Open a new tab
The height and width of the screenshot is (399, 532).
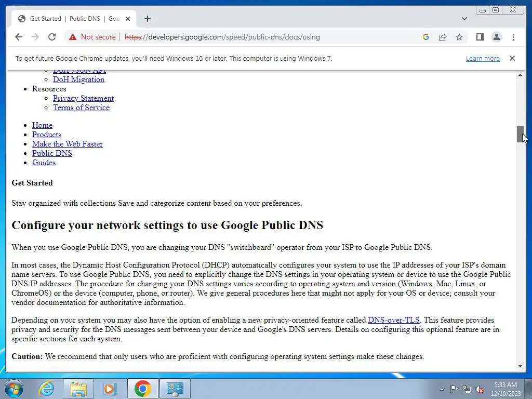(x=147, y=19)
